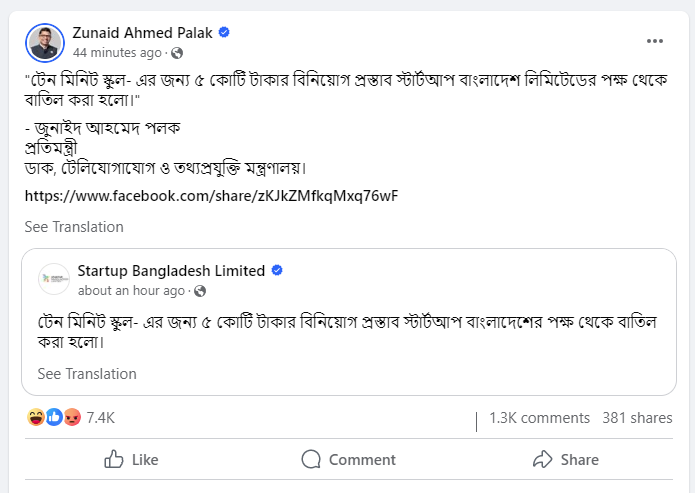View the 381 shares list
Image resolution: width=695 pixels, height=493 pixels.
pyautogui.click(x=636, y=418)
